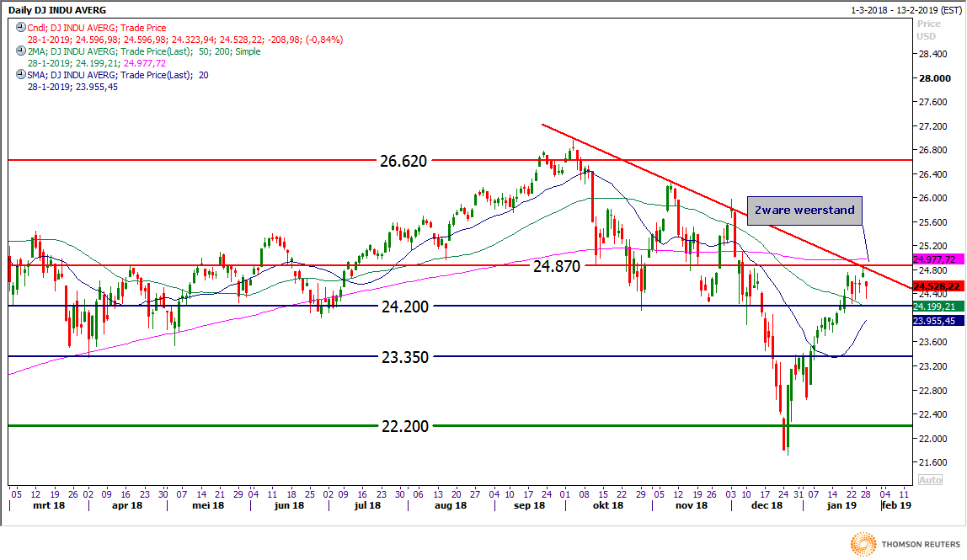Click the 'aug 18' month label

pos(450,506)
